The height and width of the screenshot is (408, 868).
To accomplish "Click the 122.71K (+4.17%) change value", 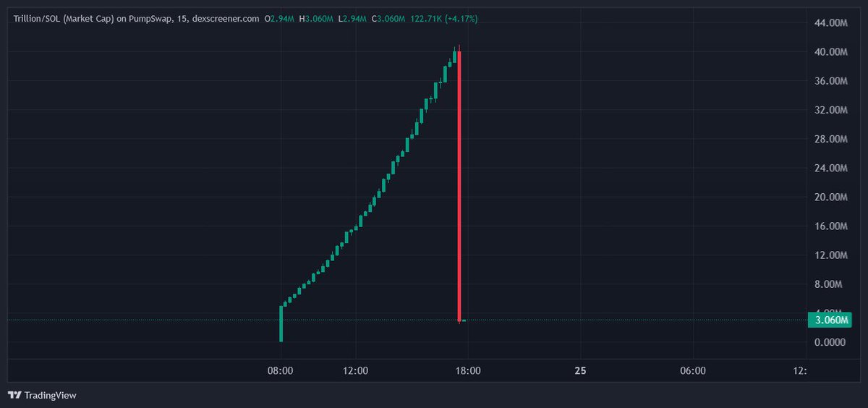I will coord(444,19).
